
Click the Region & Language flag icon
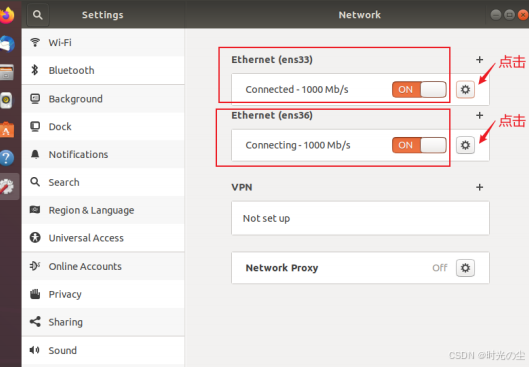(x=35, y=210)
